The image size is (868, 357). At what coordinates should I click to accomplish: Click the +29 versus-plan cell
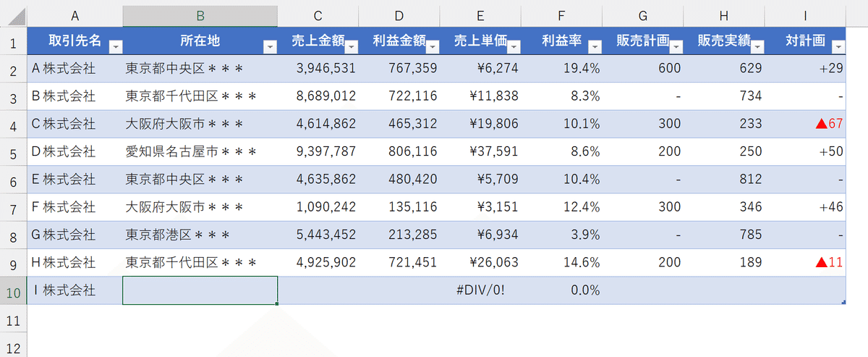pyautogui.click(x=805, y=69)
